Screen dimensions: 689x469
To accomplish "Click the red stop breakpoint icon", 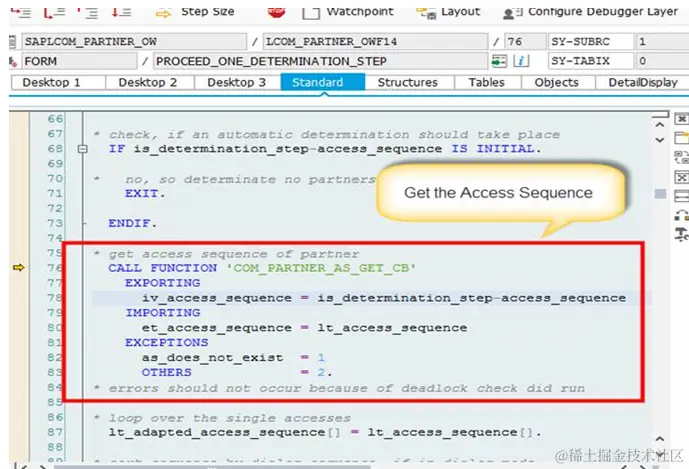I will click(x=276, y=12).
